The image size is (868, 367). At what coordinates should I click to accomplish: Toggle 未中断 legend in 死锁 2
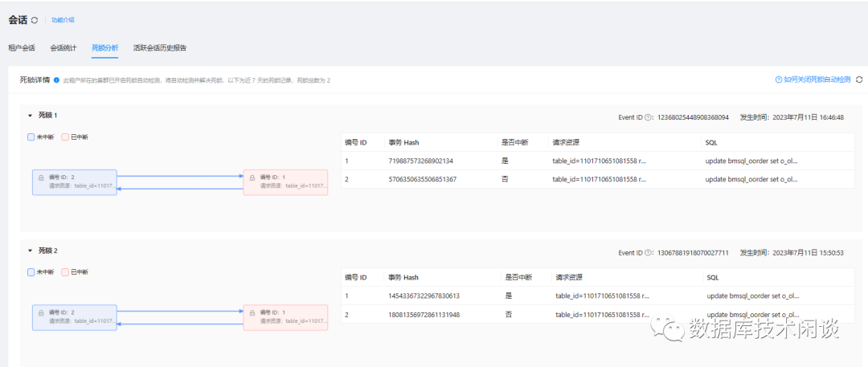coord(40,271)
